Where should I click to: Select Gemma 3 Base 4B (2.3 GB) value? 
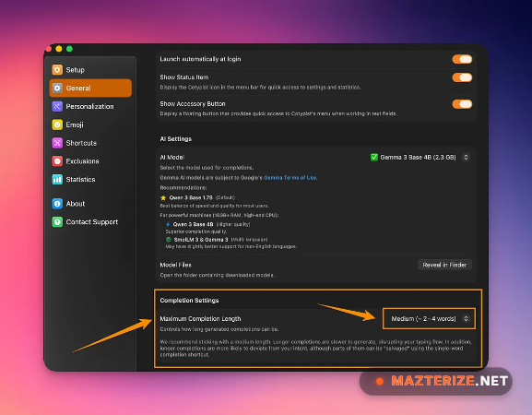(x=418, y=157)
